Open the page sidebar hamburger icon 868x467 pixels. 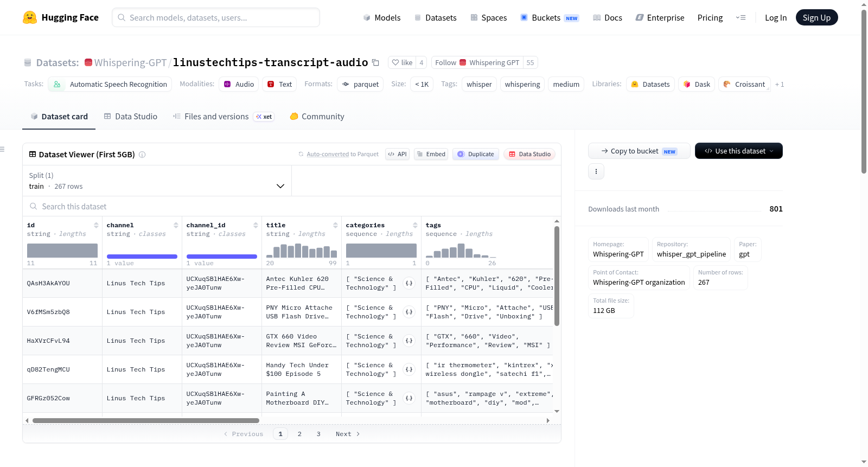coord(2,149)
